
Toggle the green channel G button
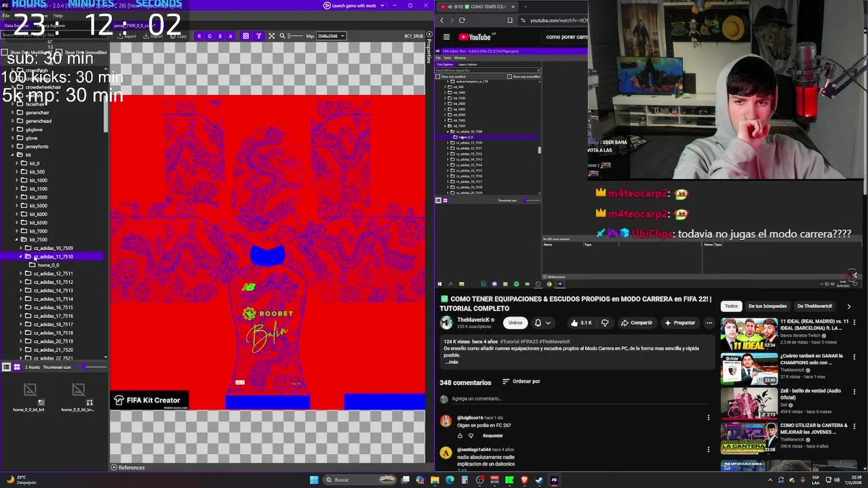pos(210,36)
